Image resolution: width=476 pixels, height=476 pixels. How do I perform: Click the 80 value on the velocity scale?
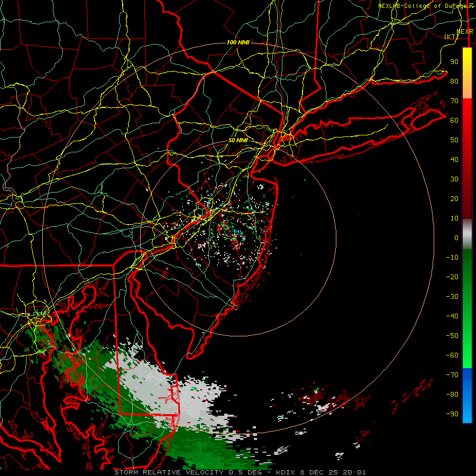[x=454, y=81]
